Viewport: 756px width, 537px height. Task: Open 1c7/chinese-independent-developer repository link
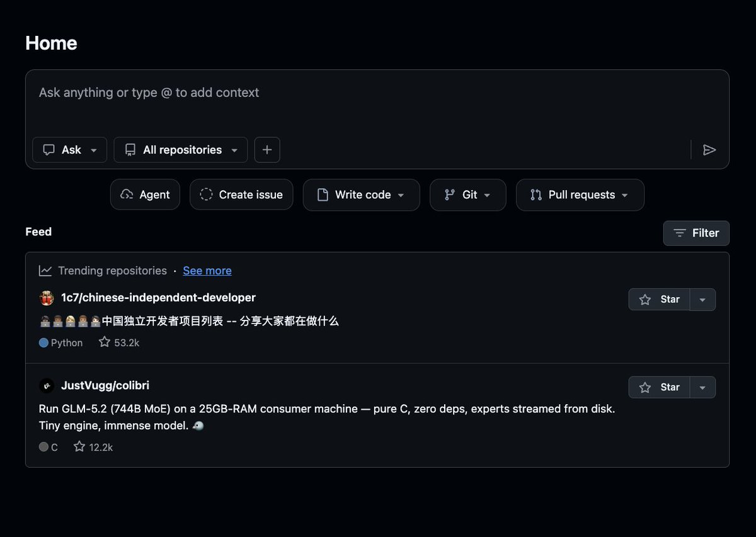coord(158,298)
